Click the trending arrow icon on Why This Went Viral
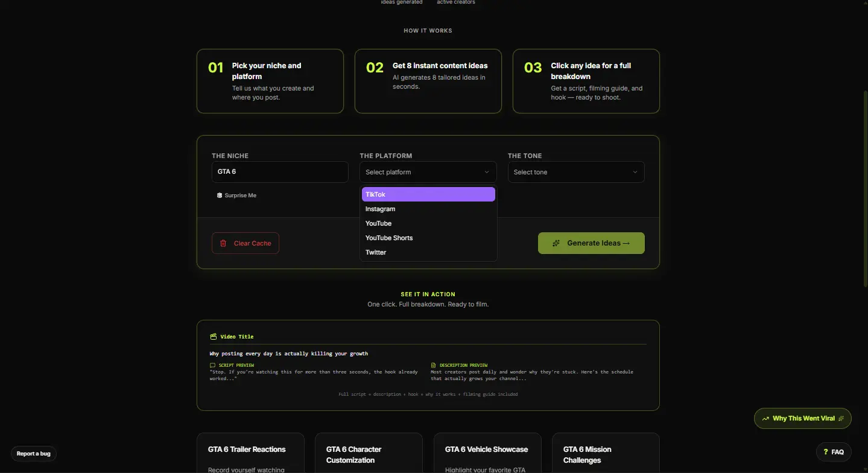The image size is (868, 473). pos(765,419)
